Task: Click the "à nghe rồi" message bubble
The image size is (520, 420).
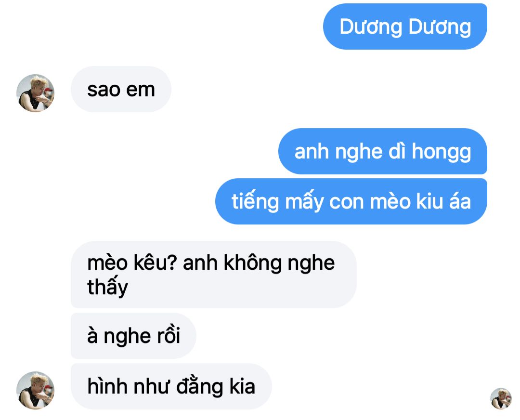Action: (x=134, y=336)
